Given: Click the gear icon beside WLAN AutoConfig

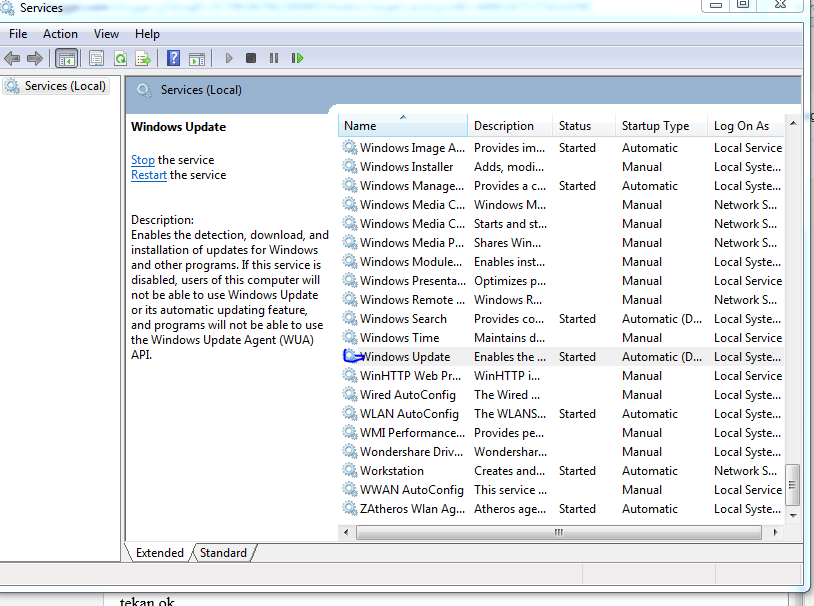Looking at the screenshot, I should [350, 413].
